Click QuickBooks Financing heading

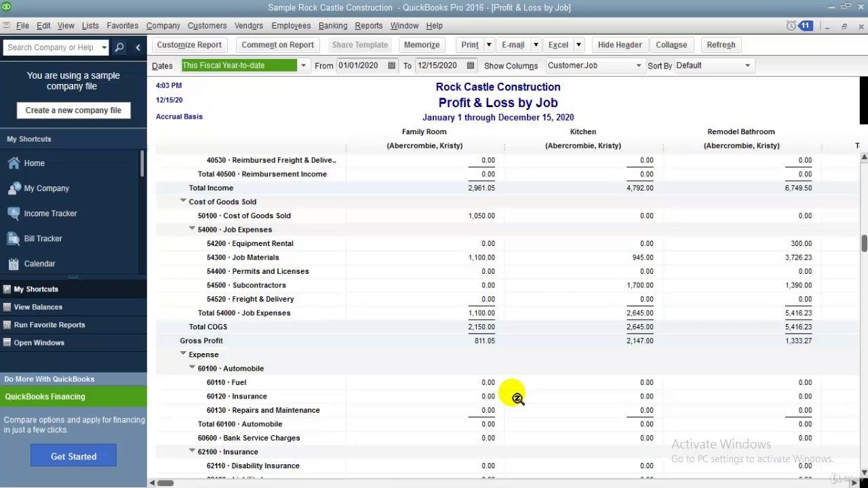click(45, 396)
